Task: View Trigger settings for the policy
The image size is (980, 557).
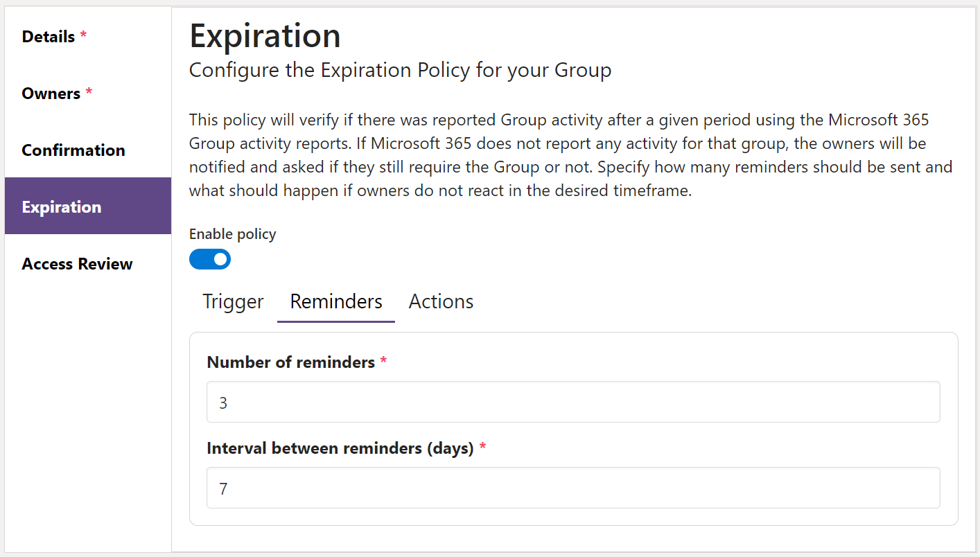Action: [232, 301]
